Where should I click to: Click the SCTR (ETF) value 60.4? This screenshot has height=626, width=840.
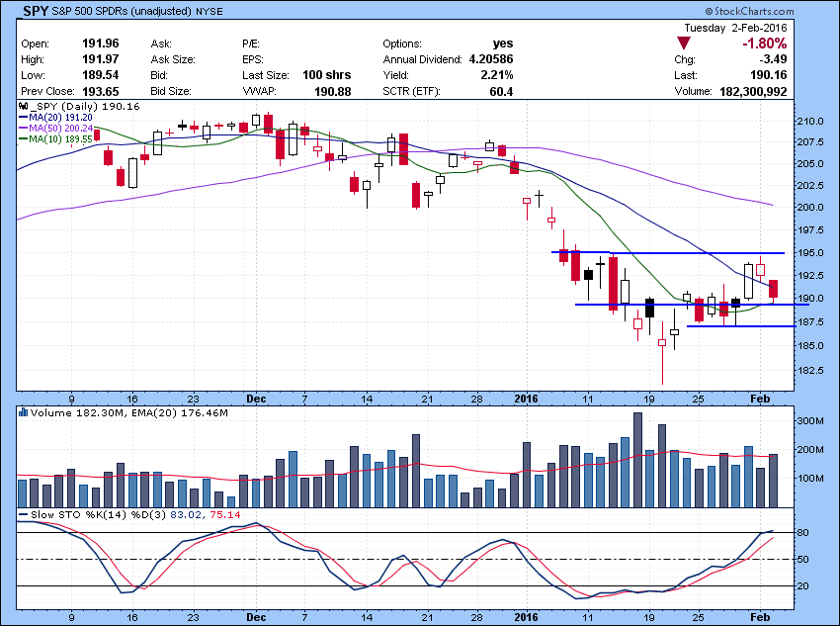click(x=501, y=92)
